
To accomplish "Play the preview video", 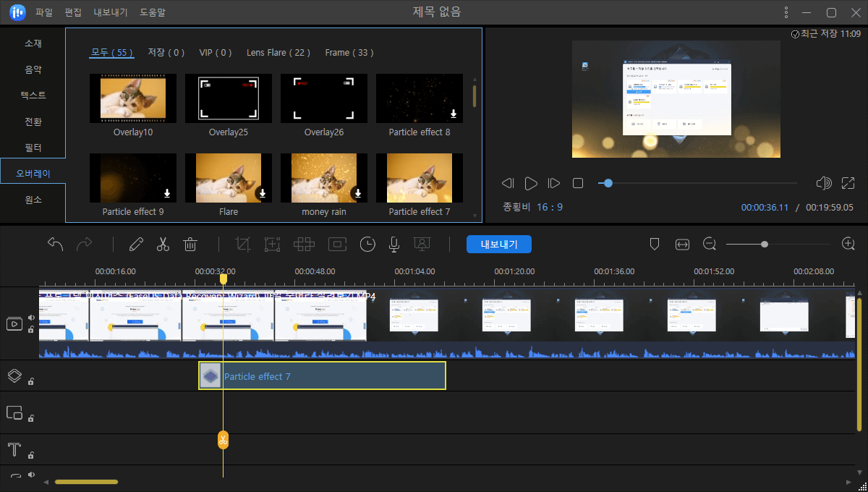I will (531, 184).
